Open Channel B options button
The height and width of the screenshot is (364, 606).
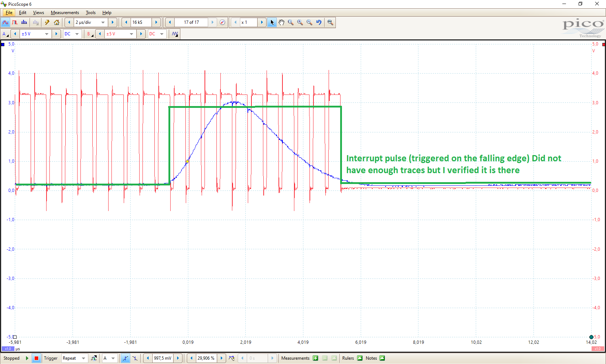(90, 34)
